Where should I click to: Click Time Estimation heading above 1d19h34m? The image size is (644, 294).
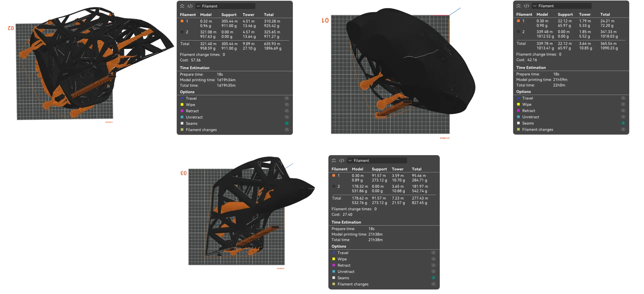tap(194, 68)
